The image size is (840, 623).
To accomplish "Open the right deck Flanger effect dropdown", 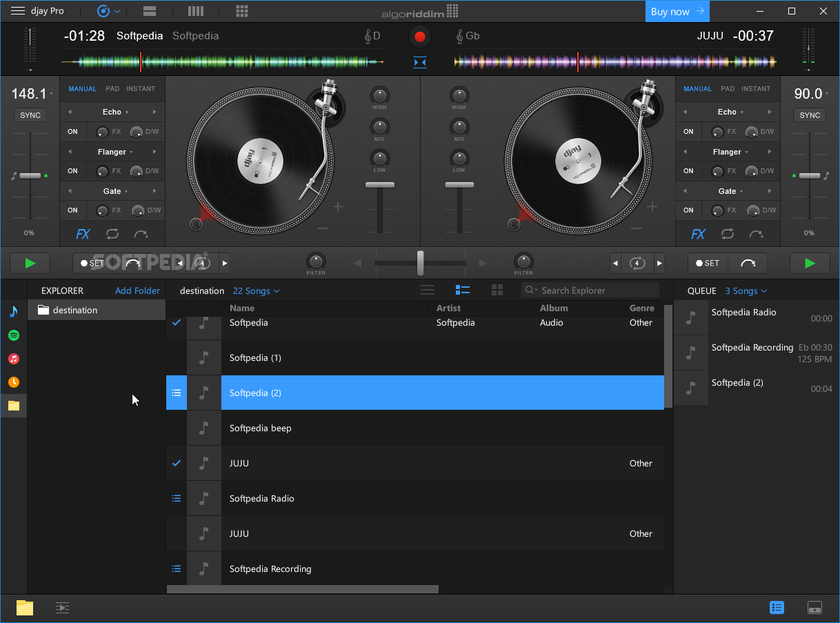I will (730, 152).
